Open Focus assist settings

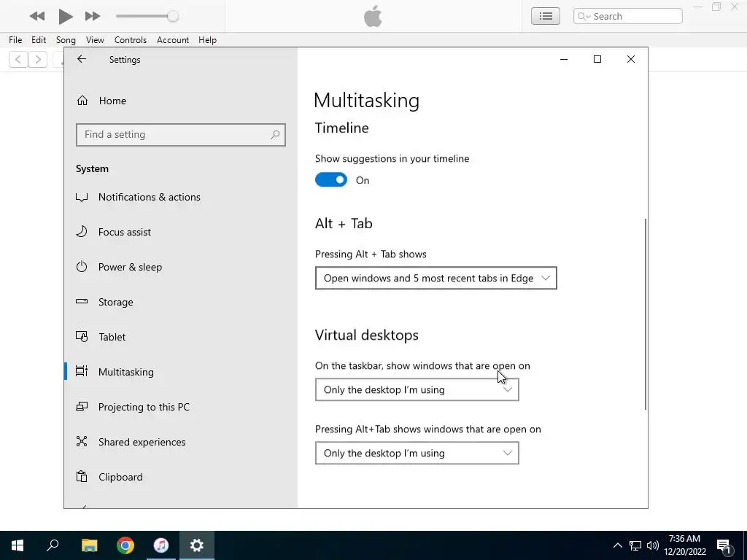pos(181,232)
